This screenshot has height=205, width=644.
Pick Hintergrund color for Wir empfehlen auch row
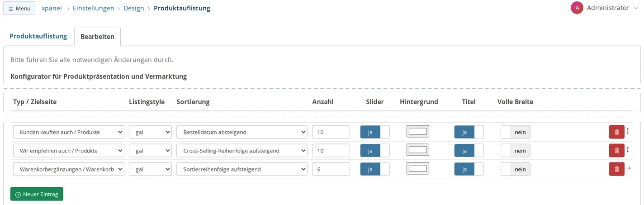(x=418, y=150)
